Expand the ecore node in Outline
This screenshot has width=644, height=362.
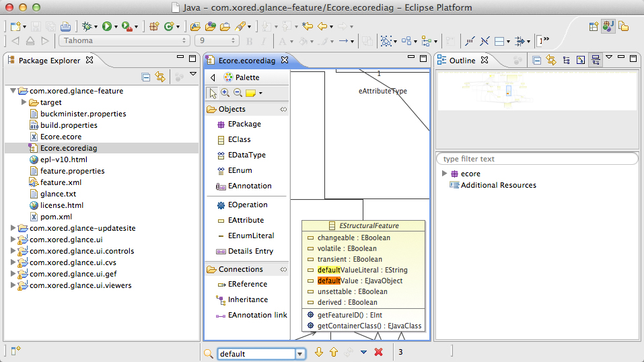click(444, 174)
